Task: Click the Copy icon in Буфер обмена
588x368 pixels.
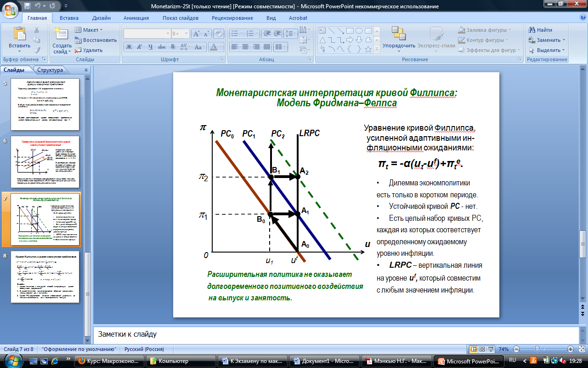Action: pyautogui.click(x=37, y=40)
